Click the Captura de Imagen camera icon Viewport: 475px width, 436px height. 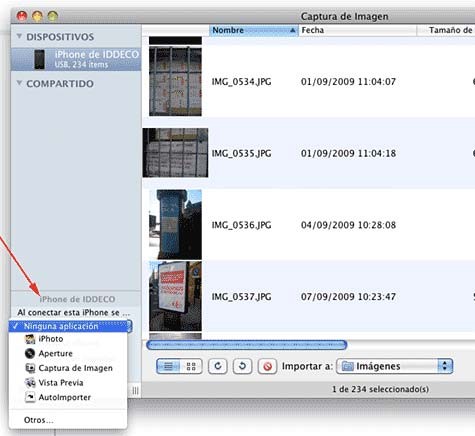pos(30,368)
